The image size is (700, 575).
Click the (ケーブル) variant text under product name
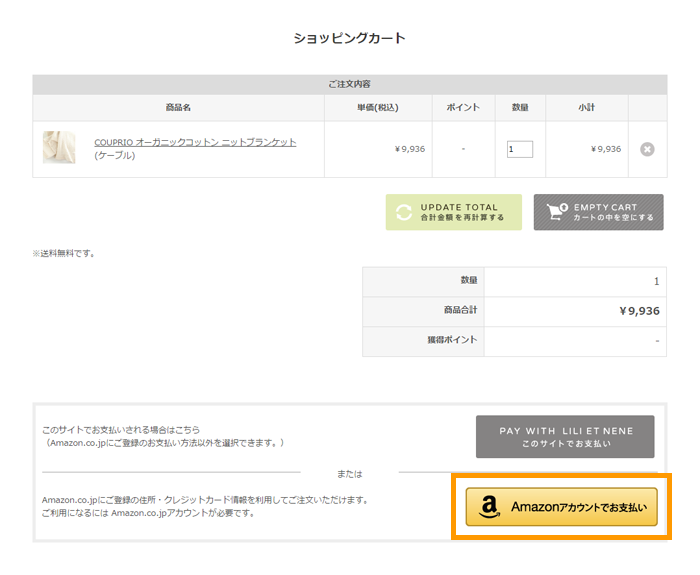[x=115, y=156]
